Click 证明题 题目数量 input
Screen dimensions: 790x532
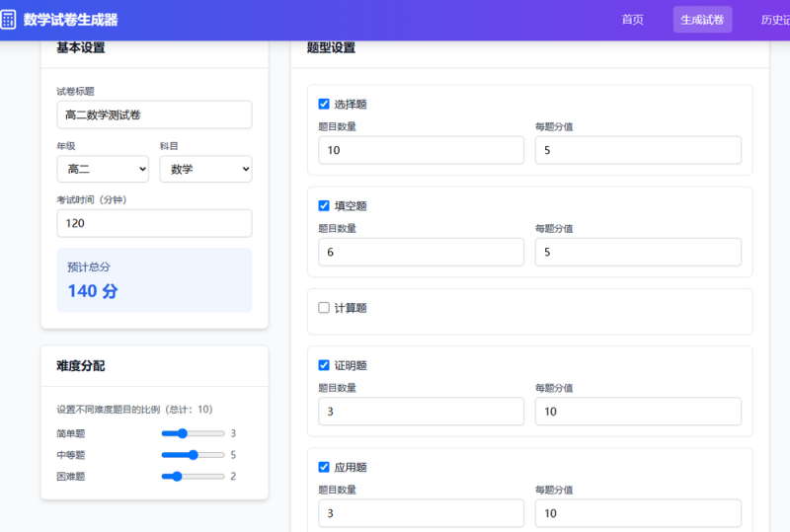421,412
